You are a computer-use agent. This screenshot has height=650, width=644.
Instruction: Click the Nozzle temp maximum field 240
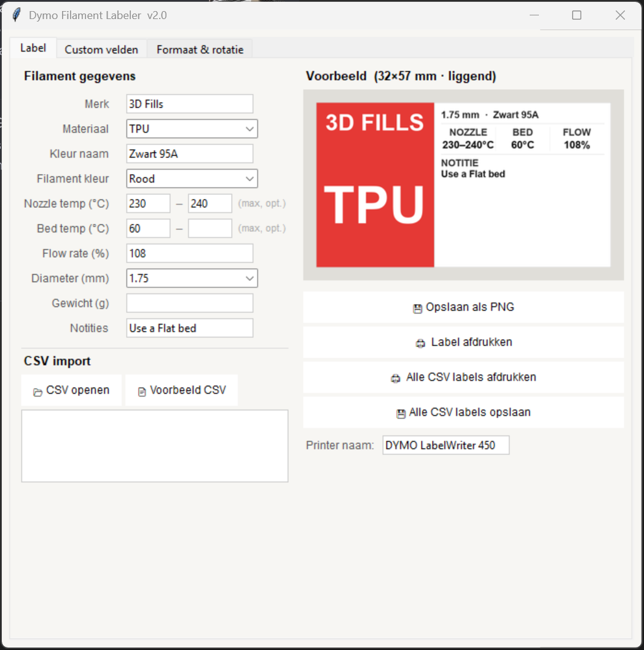(210, 204)
